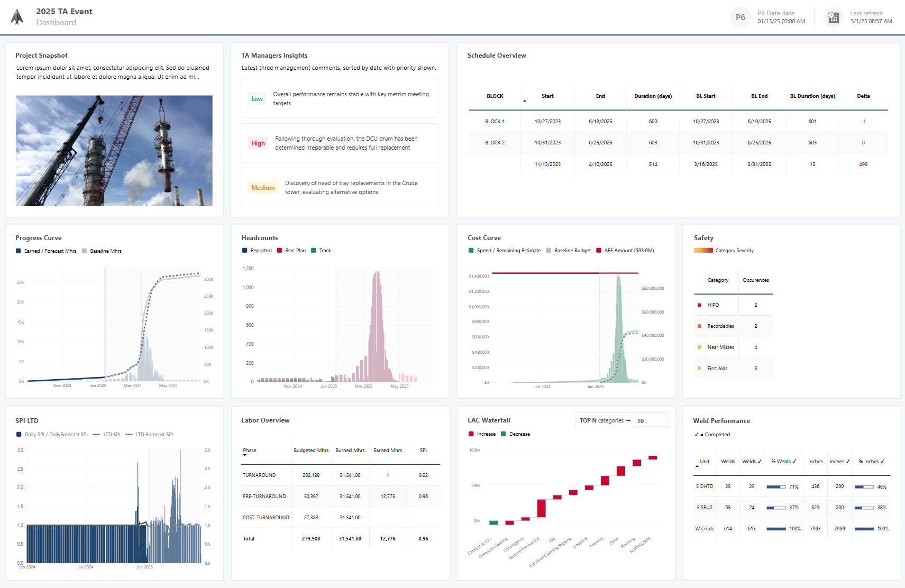Click E DHTD 71% welds progress bar

776,487
